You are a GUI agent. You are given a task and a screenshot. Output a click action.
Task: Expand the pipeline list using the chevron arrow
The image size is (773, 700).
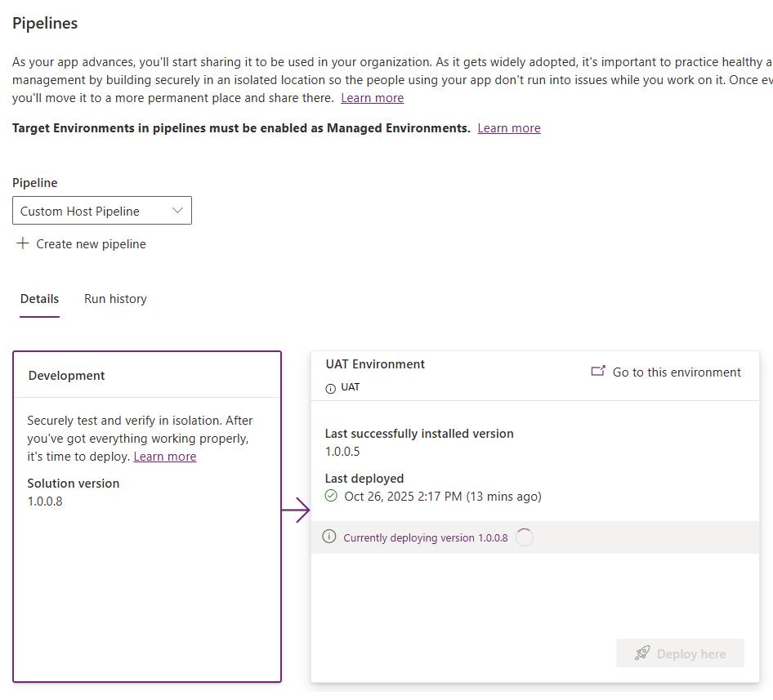point(178,211)
